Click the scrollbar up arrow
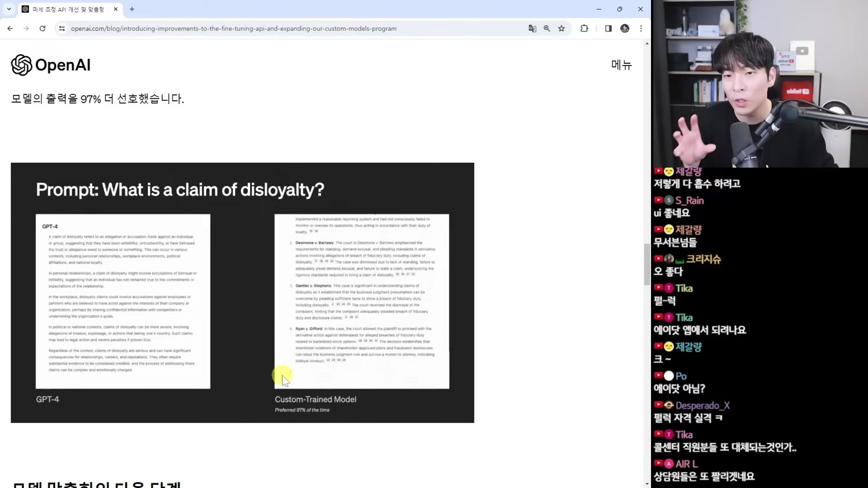This screenshot has width=868, height=488. (x=647, y=43)
